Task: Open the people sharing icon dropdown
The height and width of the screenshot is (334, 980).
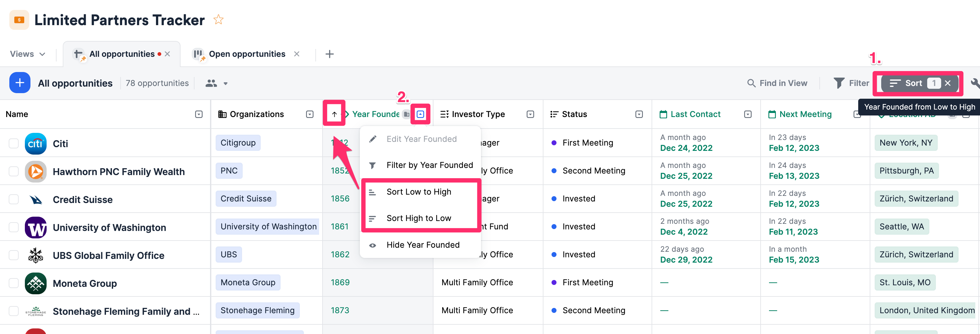Action: click(216, 83)
